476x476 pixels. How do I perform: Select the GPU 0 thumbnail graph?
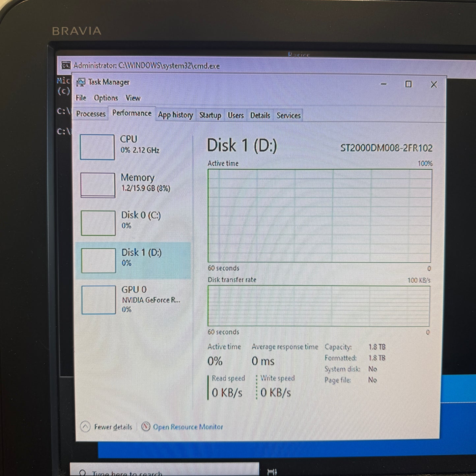(98, 300)
